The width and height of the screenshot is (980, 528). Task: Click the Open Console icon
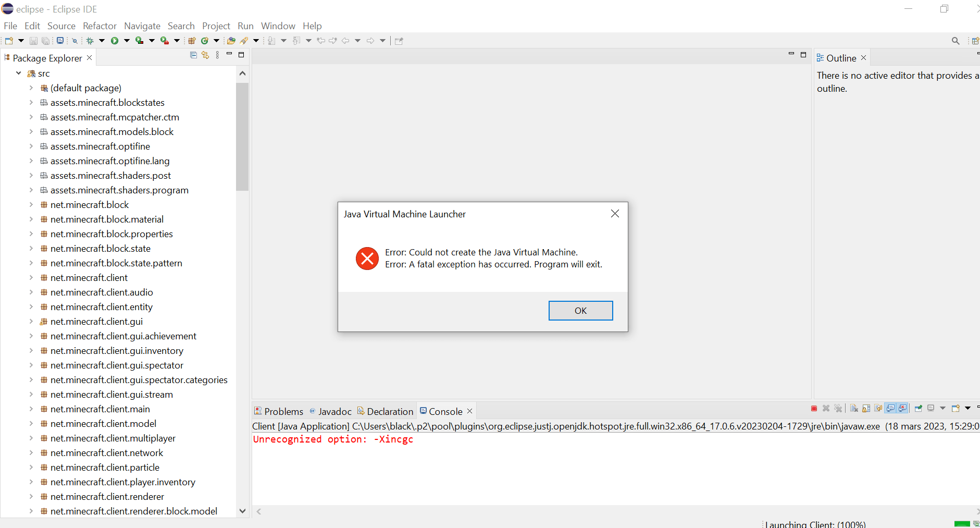click(956, 408)
